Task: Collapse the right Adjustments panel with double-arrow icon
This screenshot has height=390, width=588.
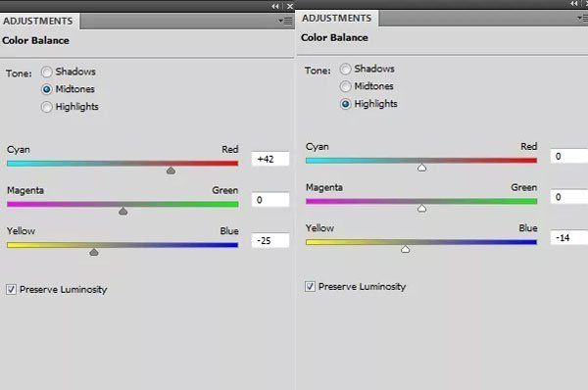Action: pyautogui.click(x=574, y=4)
